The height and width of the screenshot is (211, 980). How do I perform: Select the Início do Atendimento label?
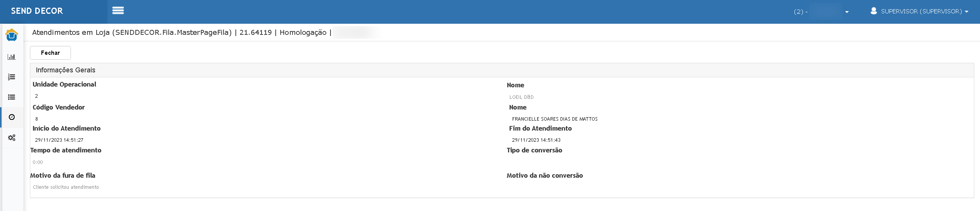click(67, 128)
